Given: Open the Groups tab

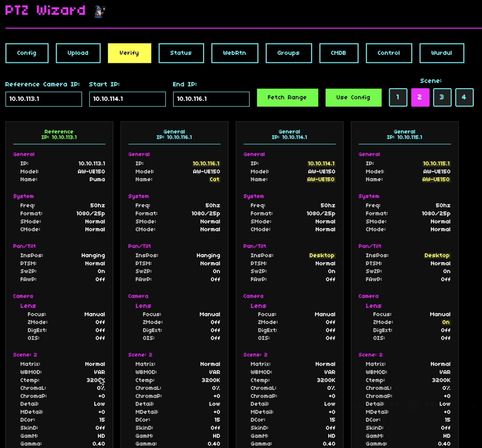Looking at the screenshot, I should click(x=289, y=53).
